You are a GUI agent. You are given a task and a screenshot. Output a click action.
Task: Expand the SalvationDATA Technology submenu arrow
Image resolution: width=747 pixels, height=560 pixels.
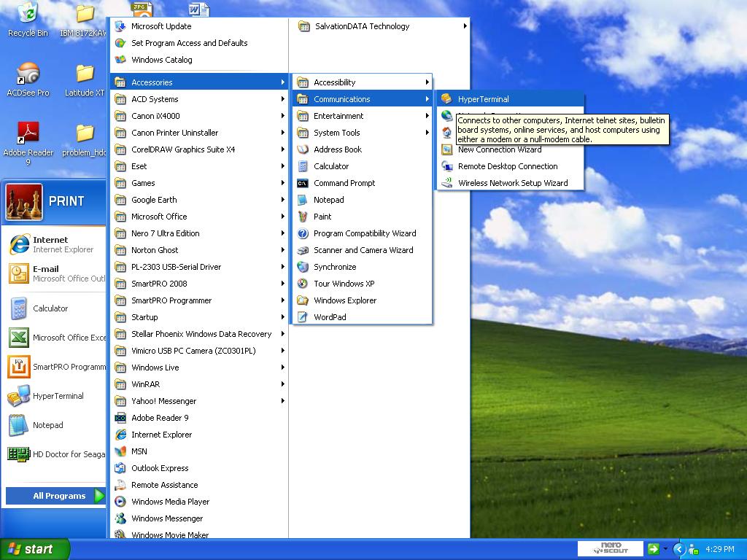pos(465,26)
